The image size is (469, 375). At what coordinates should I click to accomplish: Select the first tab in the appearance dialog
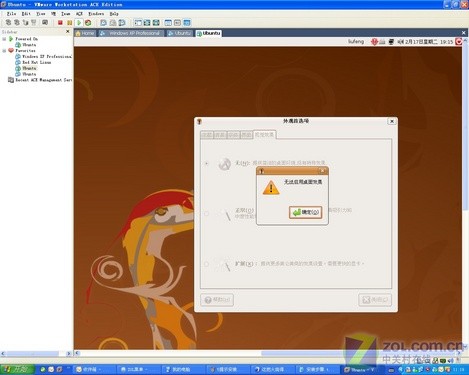207,135
